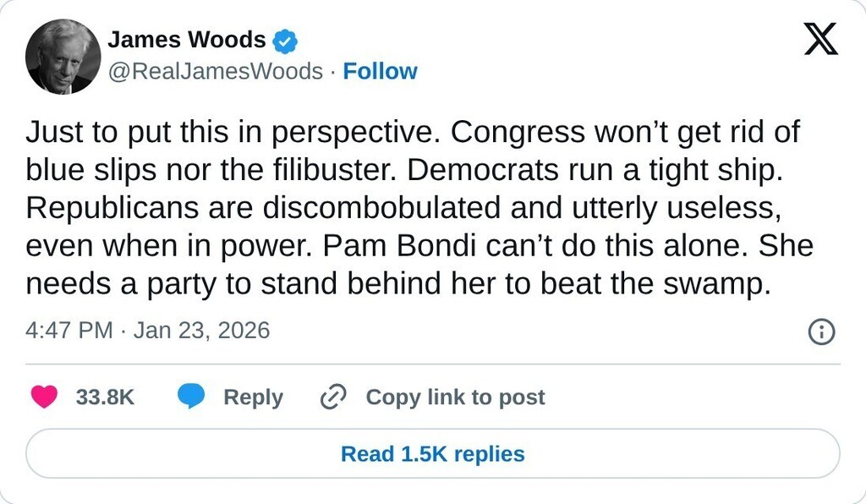The width and height of the screenshot is (866, 504).
Task: Click the circled info icon
Action: [x=821, y=332]
